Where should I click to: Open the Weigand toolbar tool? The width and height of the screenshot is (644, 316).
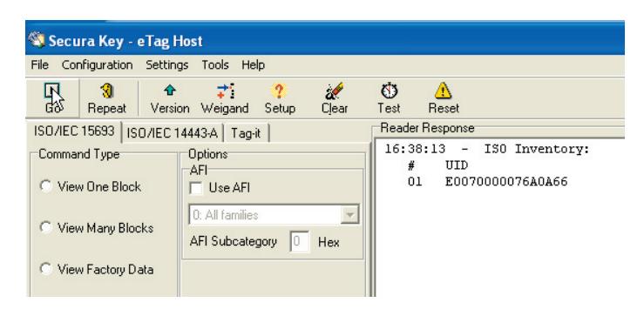(x=225, y=98)
